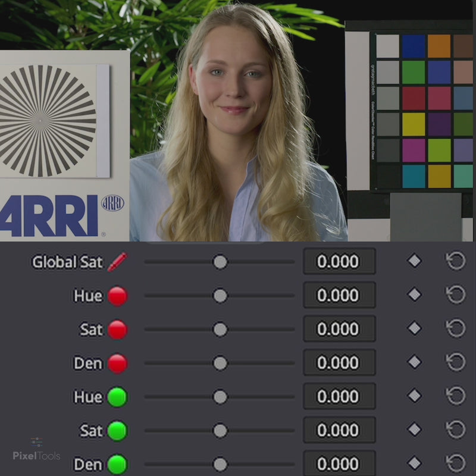Click the red dot next to Den

(117, 362)
